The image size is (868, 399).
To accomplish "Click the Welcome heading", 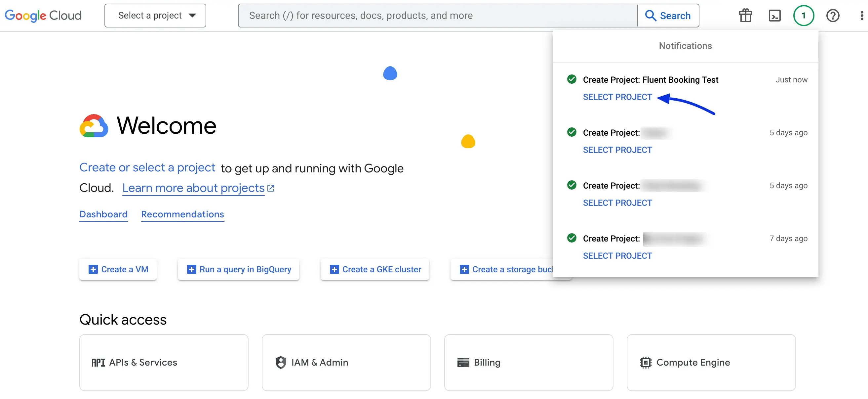I will (x=167, y=125).
